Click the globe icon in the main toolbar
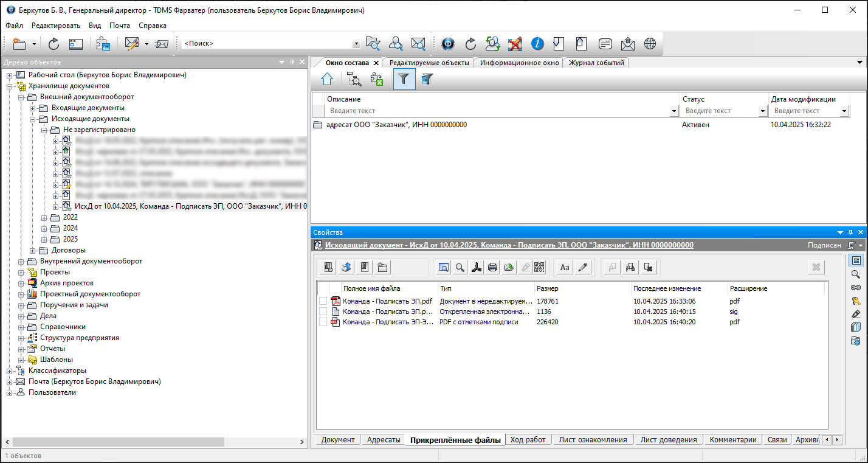Screen dimensions: 868x463 (x=650, y=44)
